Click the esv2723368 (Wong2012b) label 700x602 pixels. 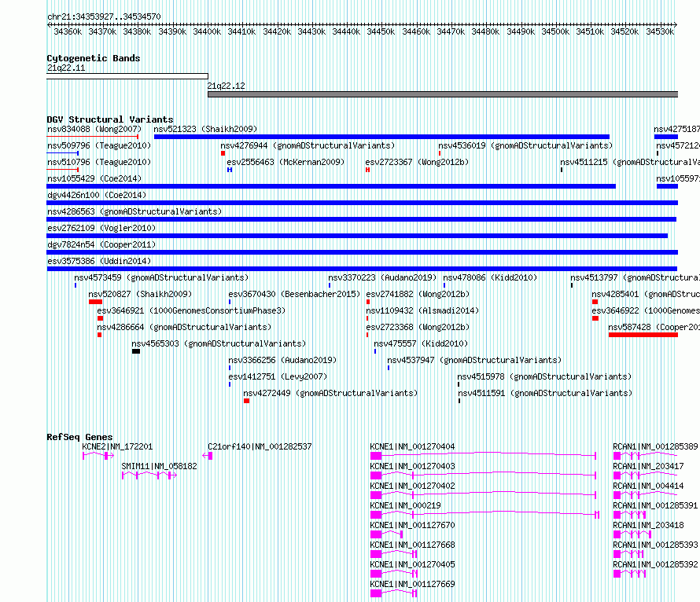click(418, 327)
